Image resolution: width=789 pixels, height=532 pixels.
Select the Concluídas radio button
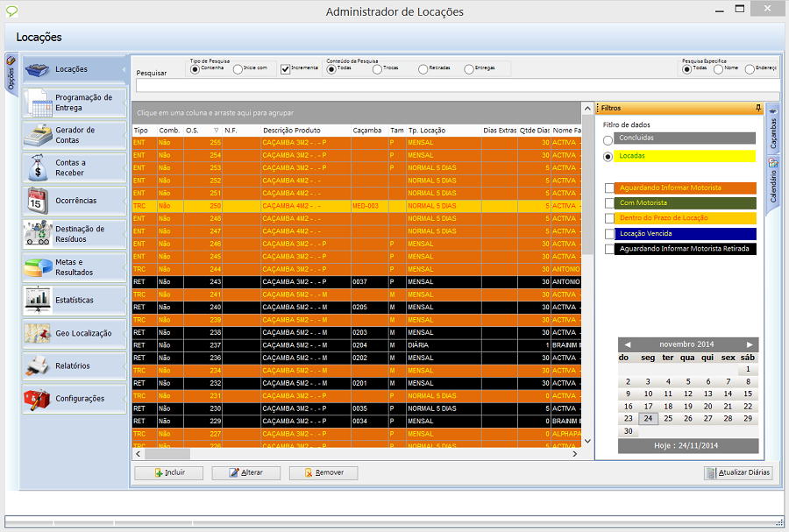608,139
